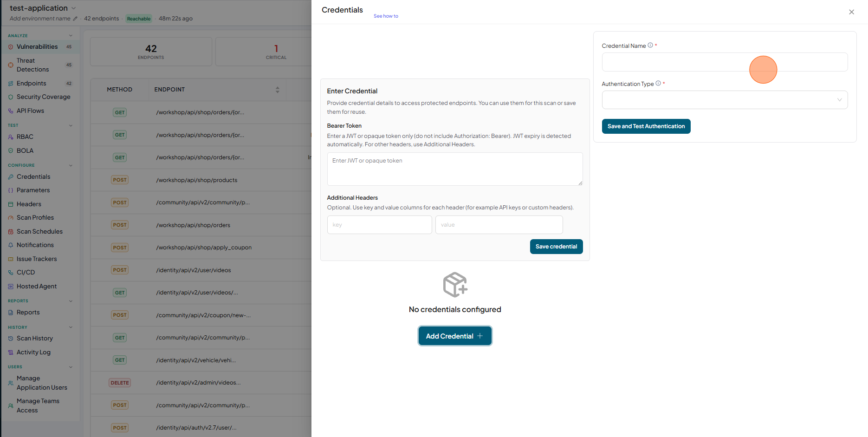Click the Notifications bell icon
Viewport: 868px width, 437px height.
click(x=11, y=245)
